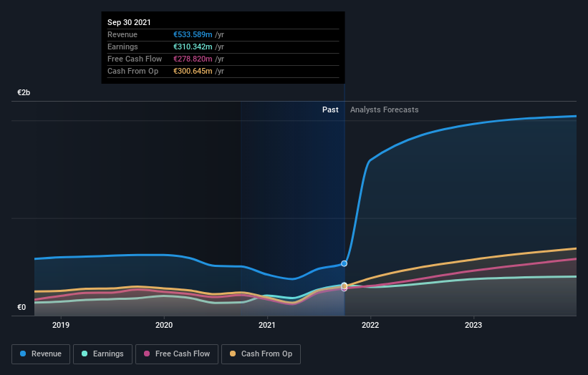Click the blue Revenue data point marker
Screen dimensions: 588x375
(x=344, y=264)
